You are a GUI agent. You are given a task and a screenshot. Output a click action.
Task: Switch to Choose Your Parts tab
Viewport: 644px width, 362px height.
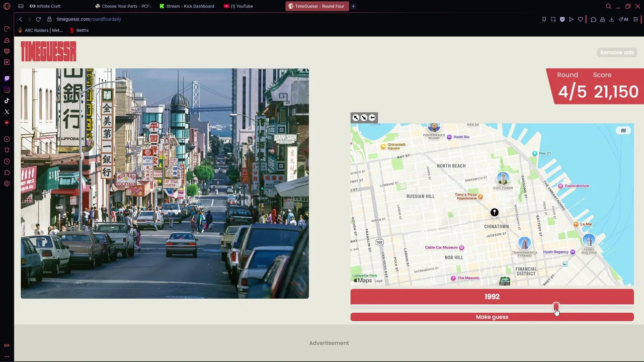[x=123, y=6]
